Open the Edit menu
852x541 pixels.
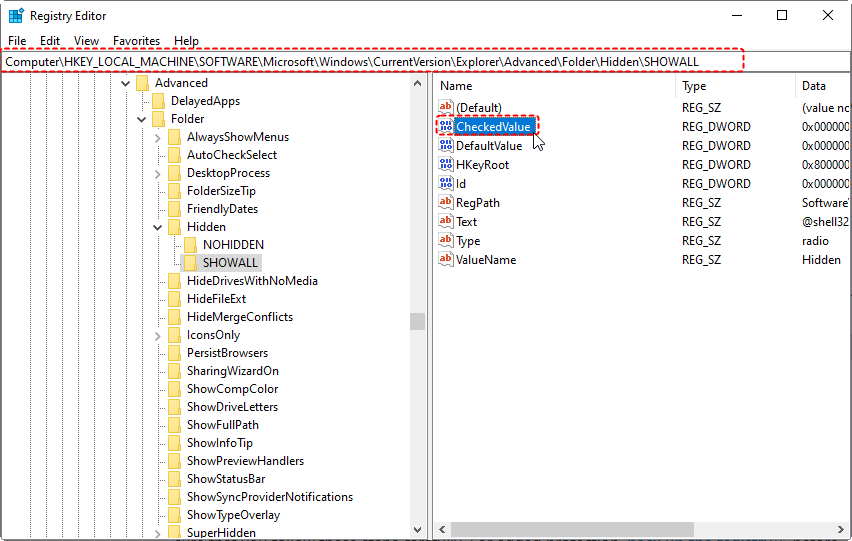coord(49,41)
